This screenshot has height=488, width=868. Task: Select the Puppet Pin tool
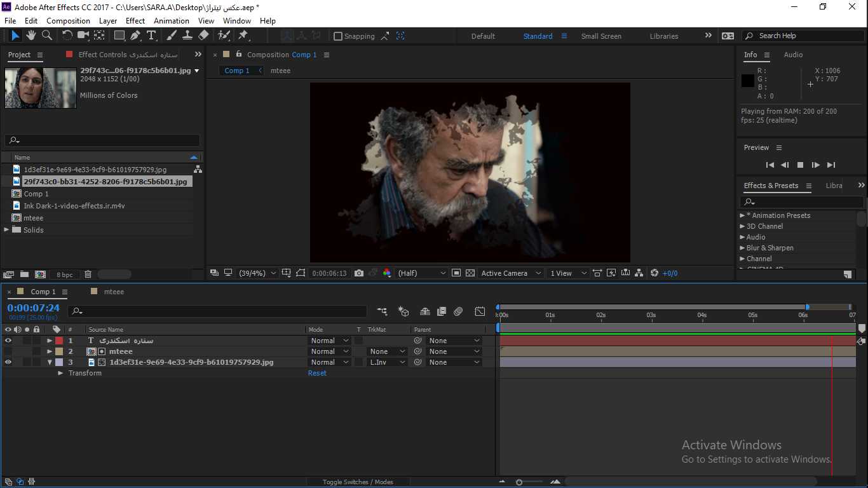pos(243,36)
